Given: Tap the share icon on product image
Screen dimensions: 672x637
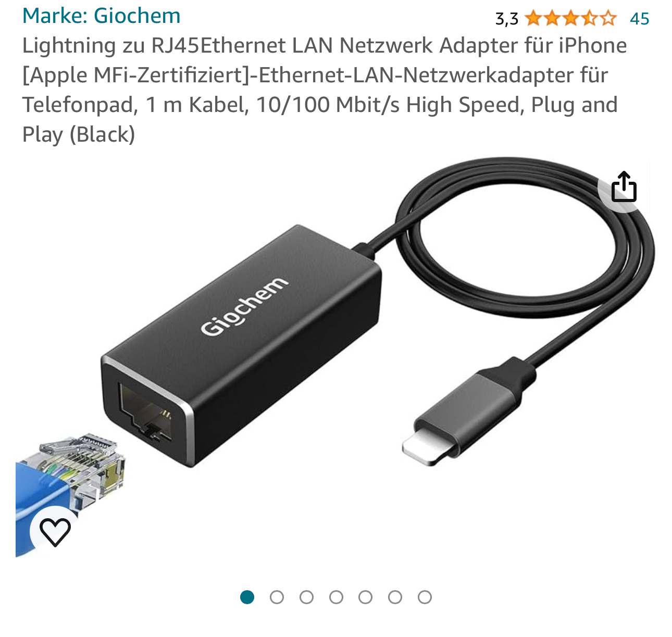Looking at the screenshot, I should (x=624, y=186).
